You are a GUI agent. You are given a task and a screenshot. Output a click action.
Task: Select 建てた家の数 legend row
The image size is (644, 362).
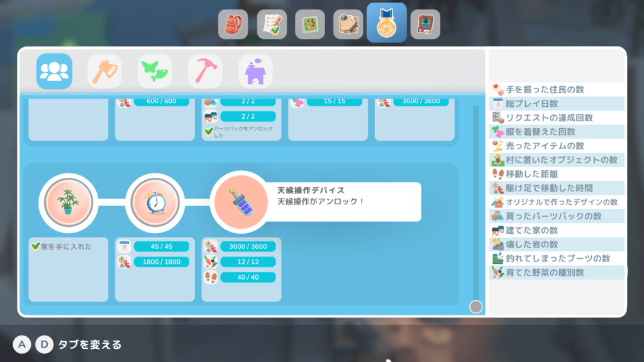pyautogui.click(x=557, y=230)
